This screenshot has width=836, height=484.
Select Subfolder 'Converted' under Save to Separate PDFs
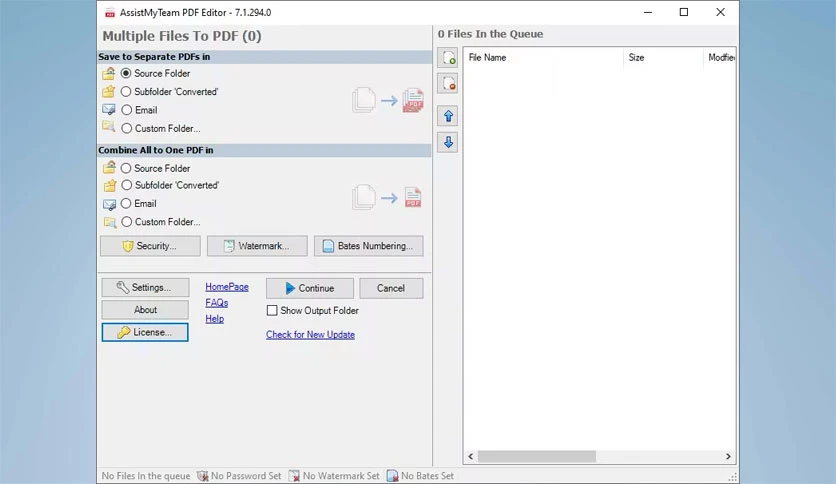click(x=126, y=92)
